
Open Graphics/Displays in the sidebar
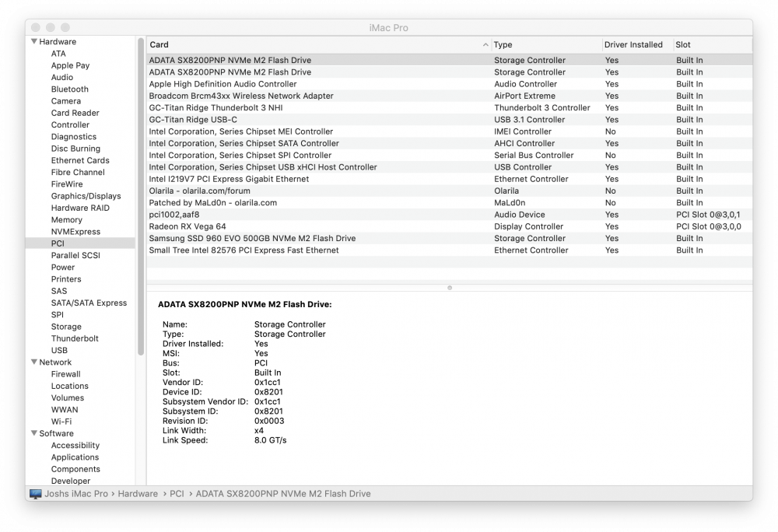tap(86, 196)
